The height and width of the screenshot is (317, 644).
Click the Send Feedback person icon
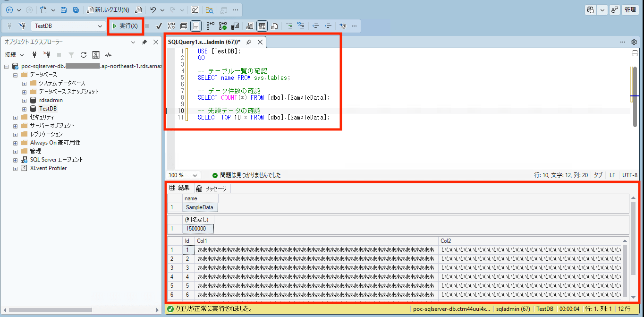pos(614,9)
